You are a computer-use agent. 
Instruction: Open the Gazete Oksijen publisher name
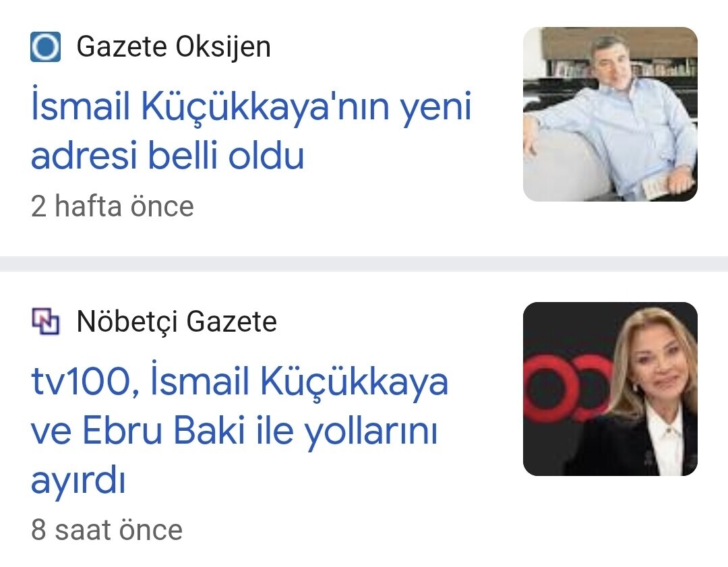[173, 47]
